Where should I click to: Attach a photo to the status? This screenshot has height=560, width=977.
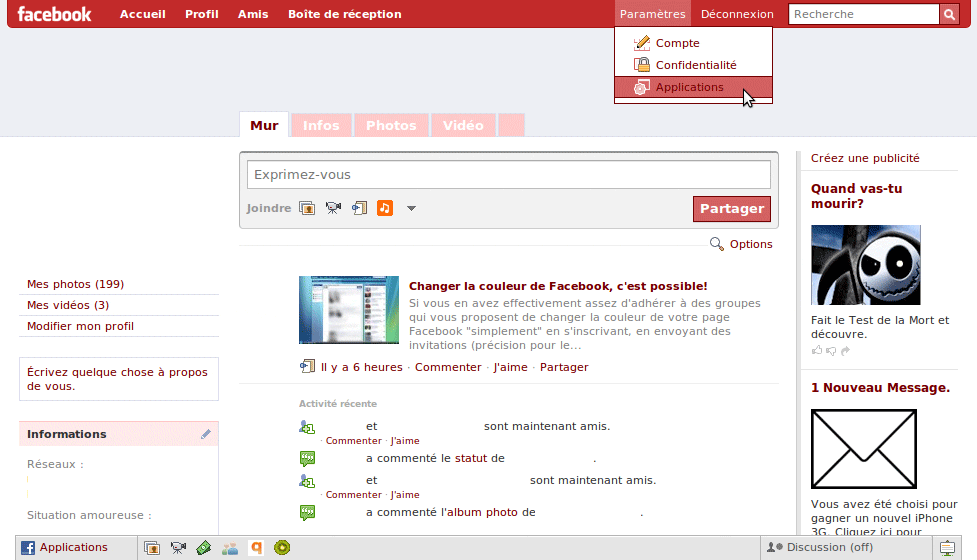tap(307, 208)
